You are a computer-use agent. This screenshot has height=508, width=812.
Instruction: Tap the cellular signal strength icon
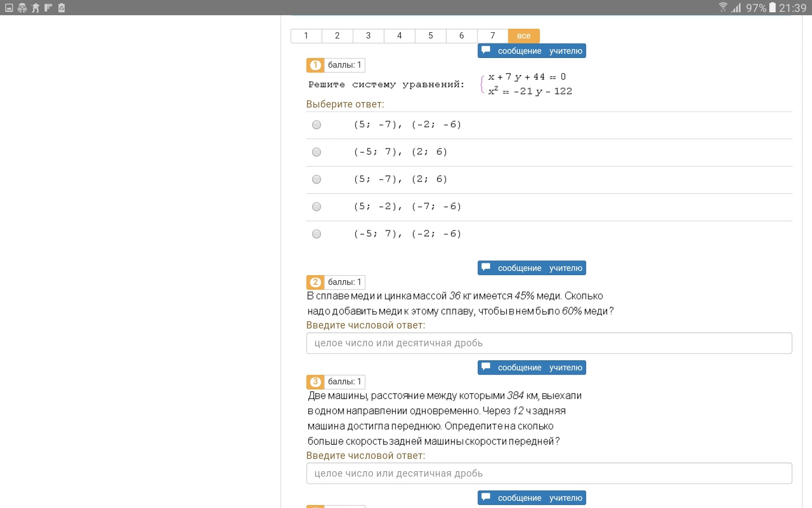pos(736,8)
